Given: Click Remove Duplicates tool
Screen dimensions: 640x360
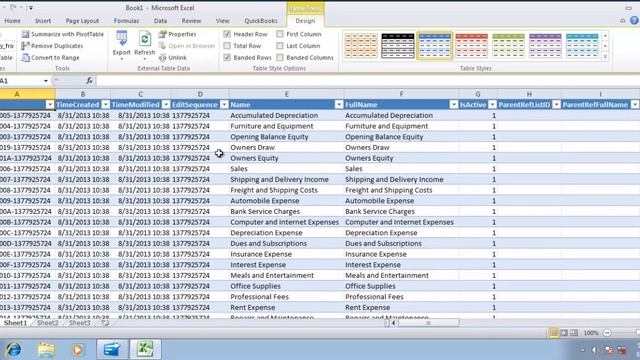Looking at the screenshot, I should (x=52, y=46).
